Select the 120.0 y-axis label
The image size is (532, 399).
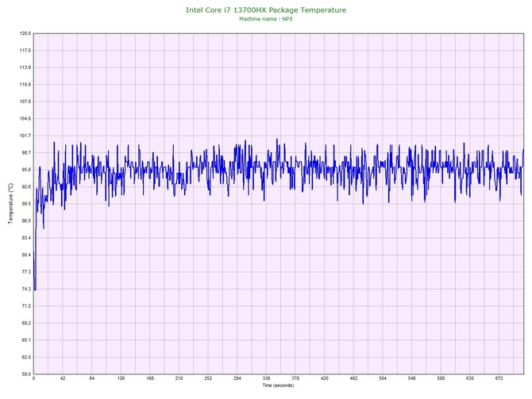[25, 33]
